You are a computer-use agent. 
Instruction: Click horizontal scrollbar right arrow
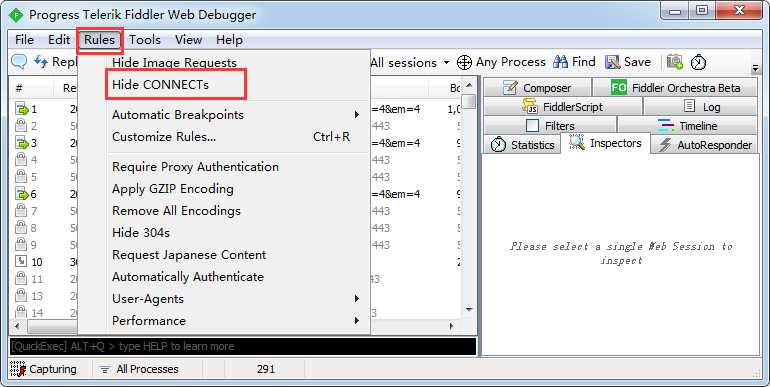click(x=452, y=326)
